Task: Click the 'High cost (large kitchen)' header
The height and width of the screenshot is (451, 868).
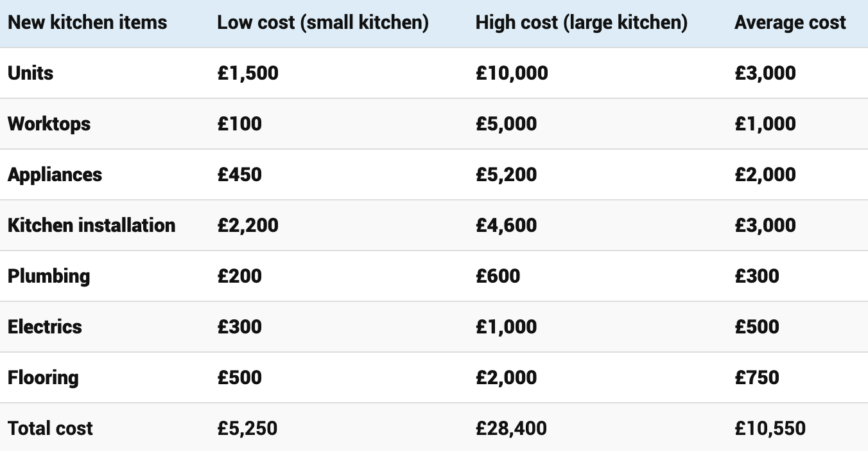Action: click(582, 22)
